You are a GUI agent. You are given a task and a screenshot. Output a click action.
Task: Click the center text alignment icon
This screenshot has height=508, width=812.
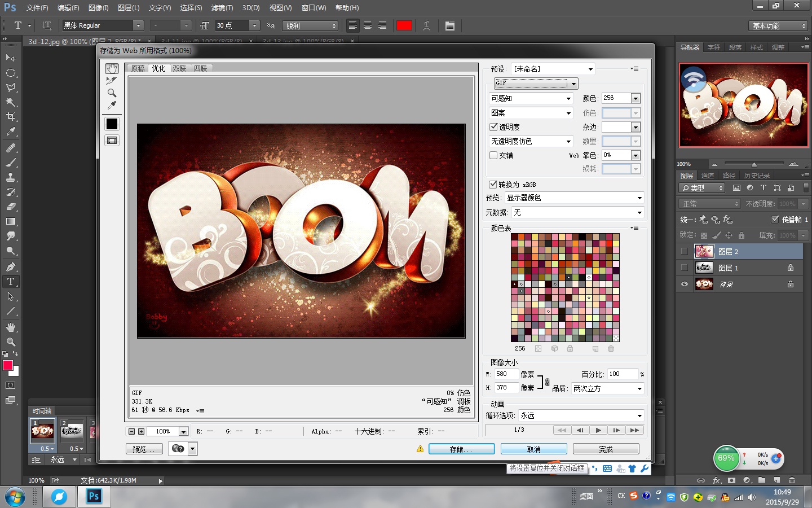(x=368, y=25)
